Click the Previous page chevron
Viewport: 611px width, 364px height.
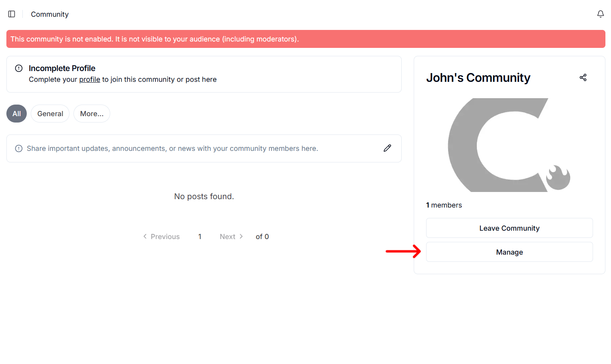[145, 236]
